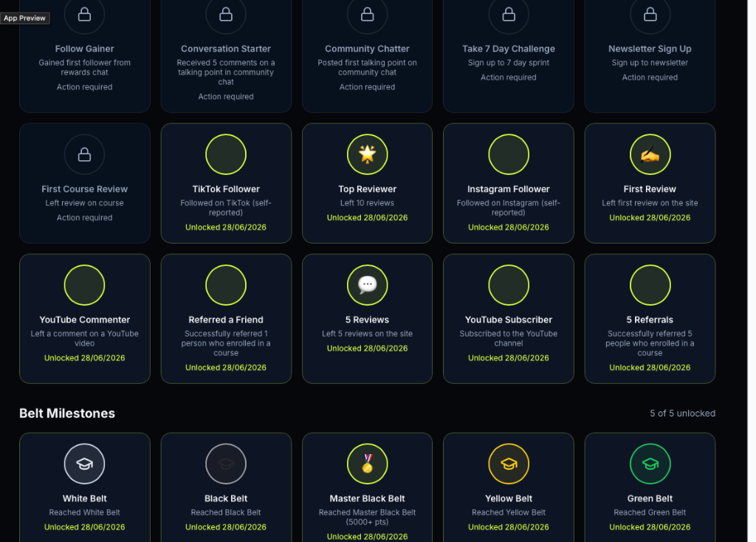Select the First Review writing hand icon
This screenshot has height=542, width=756.
pos(650,154)
